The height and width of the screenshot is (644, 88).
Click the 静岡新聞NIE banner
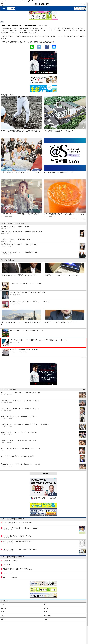tap(43, 589)
